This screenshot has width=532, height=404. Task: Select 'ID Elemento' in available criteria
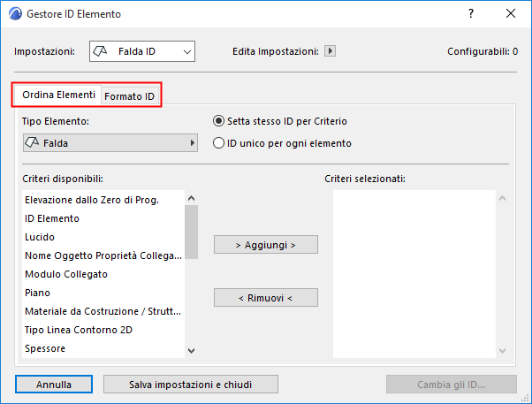[x=52, y=218]
